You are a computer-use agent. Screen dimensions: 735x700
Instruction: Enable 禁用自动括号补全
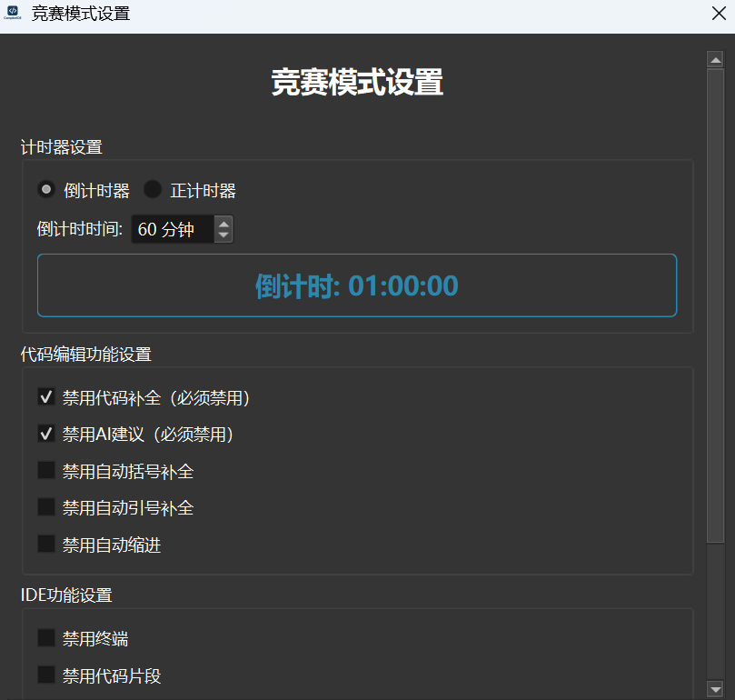[x=45, y=470]
